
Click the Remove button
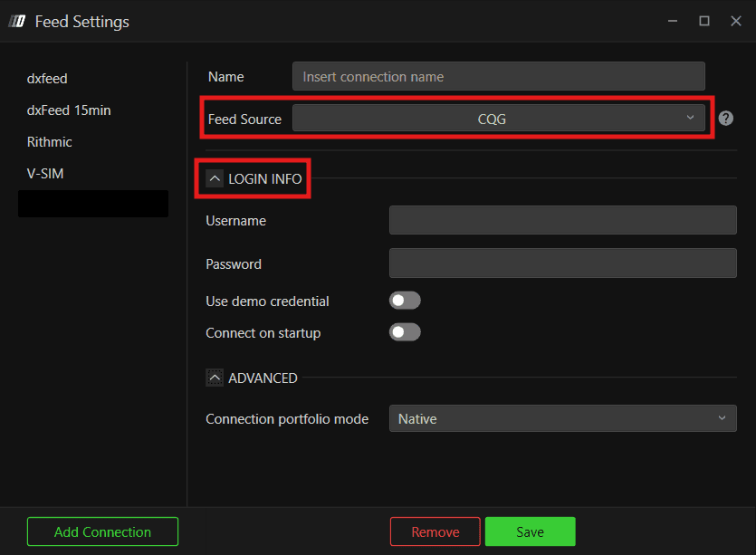coord(435,531)
